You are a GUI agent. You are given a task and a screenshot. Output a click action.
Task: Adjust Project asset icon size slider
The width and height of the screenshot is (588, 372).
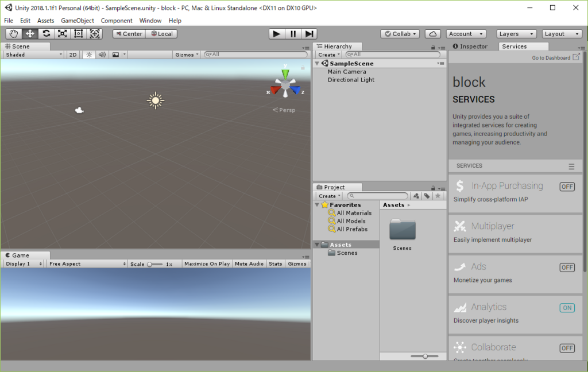[424, 356]
